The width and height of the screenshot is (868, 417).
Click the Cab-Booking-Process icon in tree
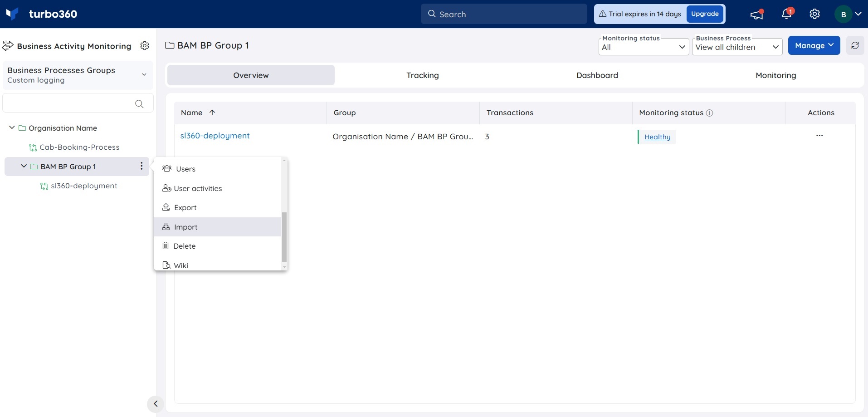pyautogui.click(x=33, y=147)
